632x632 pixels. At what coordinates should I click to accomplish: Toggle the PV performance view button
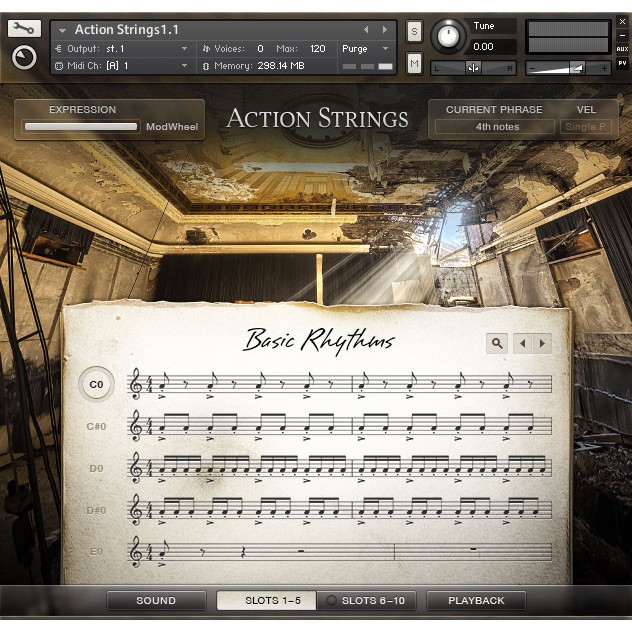[622, 63]
